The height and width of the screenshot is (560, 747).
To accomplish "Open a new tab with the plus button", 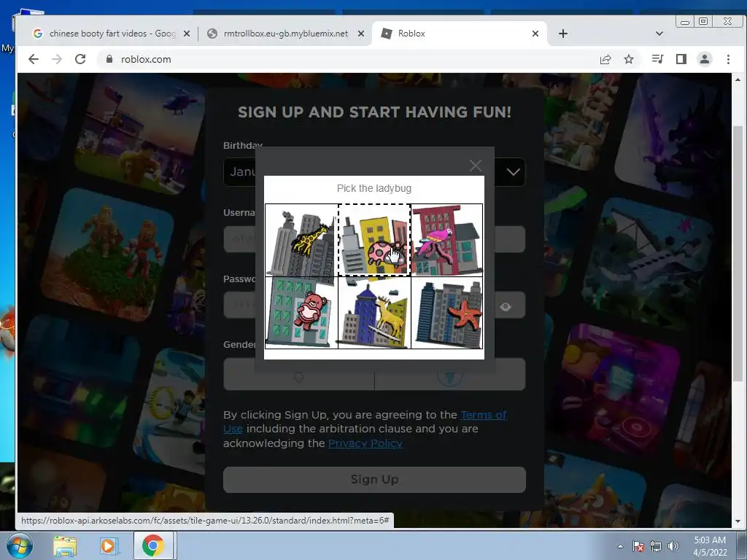I will tap(562, 34).
